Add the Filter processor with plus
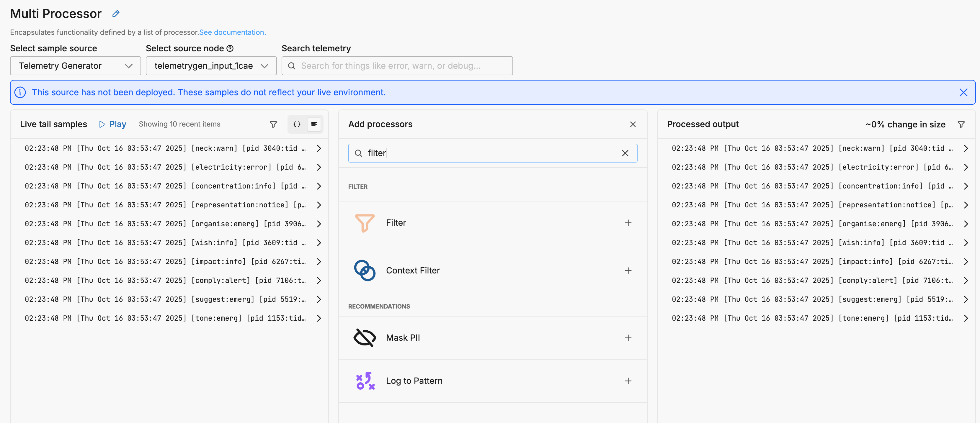 tap(628, 223)
